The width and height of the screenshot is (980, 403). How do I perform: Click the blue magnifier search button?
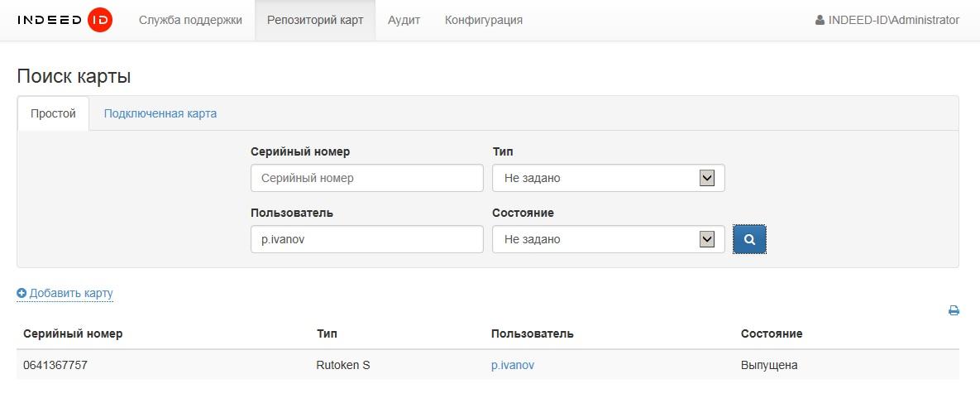click(x=749, y=239)
